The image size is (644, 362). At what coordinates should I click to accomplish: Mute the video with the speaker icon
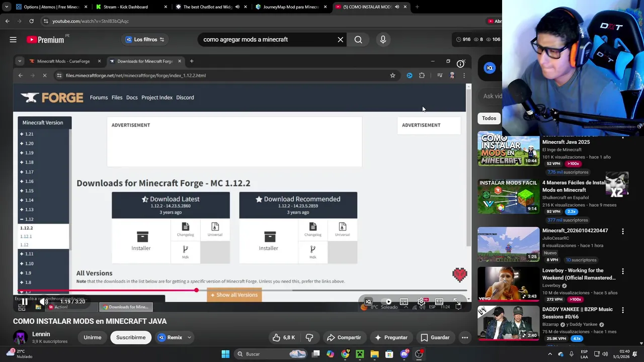point(44,302)
